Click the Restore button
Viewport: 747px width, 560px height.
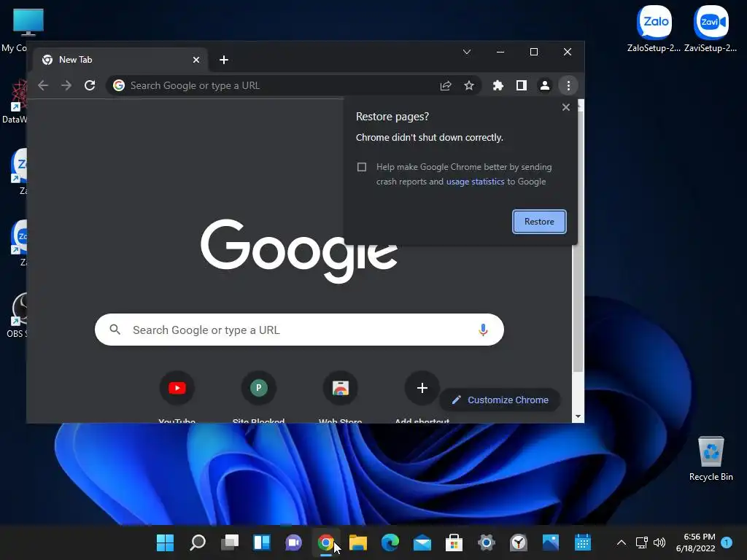click(539, 222)
